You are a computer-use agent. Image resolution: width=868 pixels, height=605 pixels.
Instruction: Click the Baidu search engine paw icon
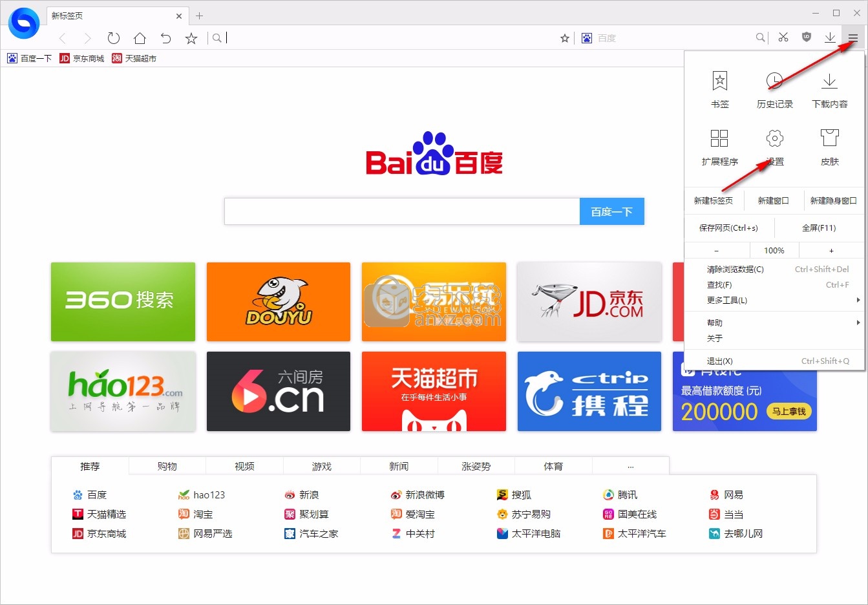586,38
